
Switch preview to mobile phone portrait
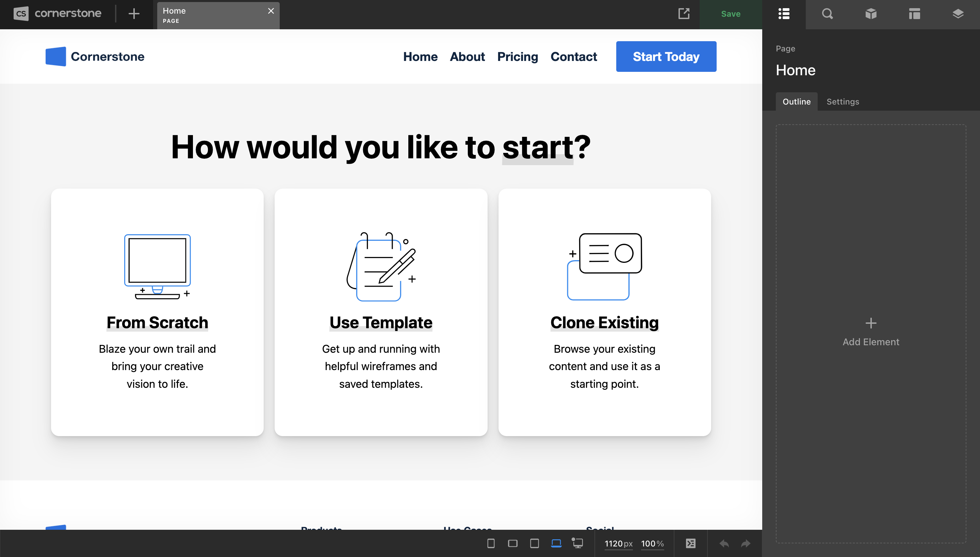click(491, 543)
